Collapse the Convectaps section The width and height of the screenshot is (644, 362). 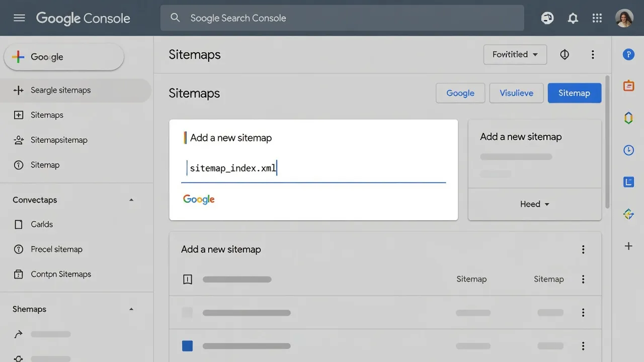click(131, 200)
